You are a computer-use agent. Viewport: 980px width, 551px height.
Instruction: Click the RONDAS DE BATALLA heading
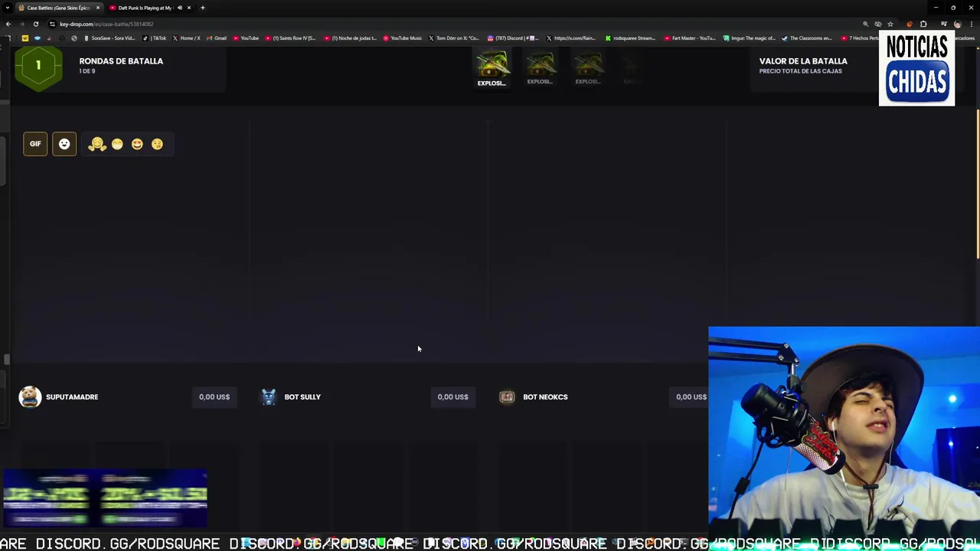121,60
